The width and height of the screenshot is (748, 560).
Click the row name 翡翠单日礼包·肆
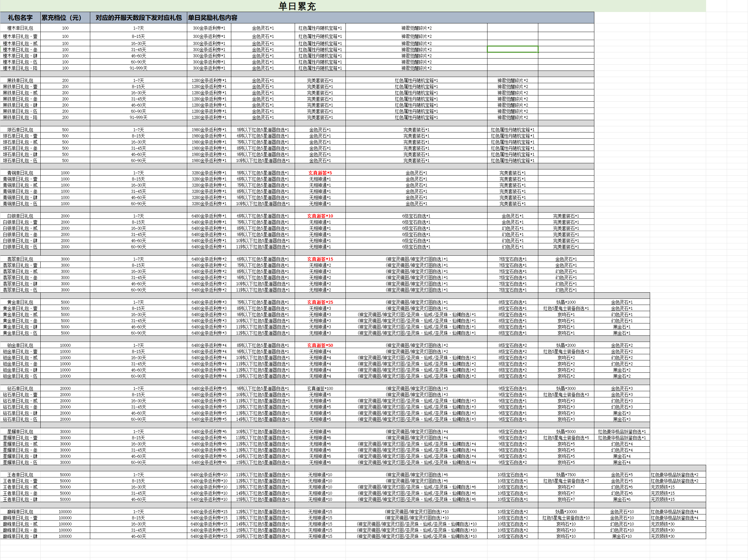tap(20, 284)
